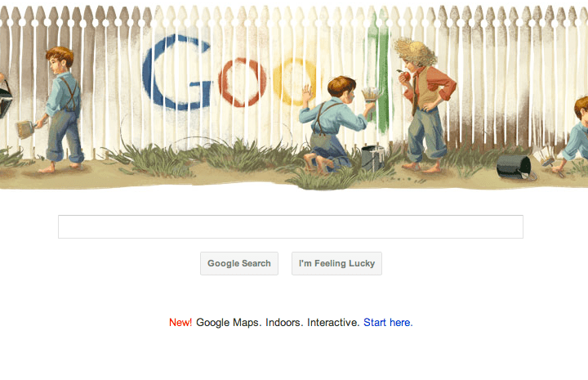Click the Google Search button

(238, 263)
